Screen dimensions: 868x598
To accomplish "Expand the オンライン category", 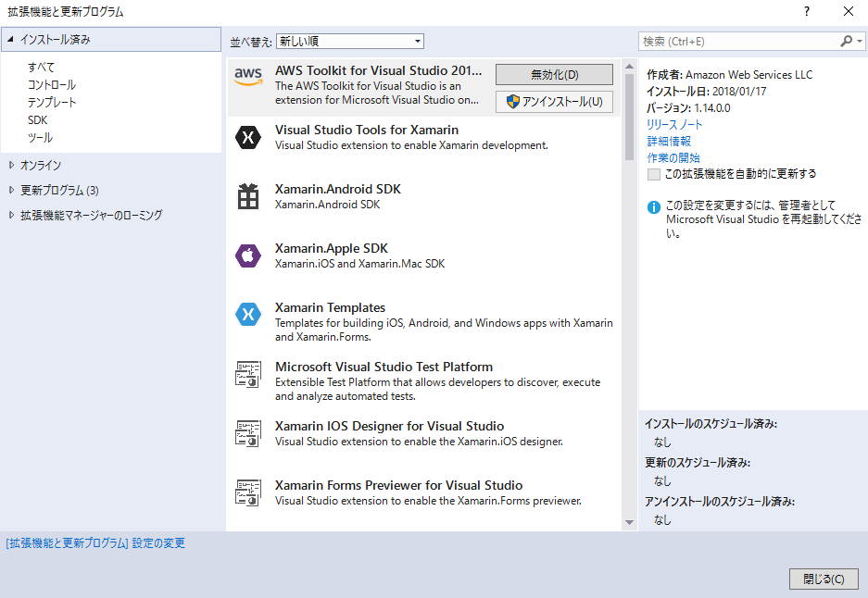I will [11, 165].
